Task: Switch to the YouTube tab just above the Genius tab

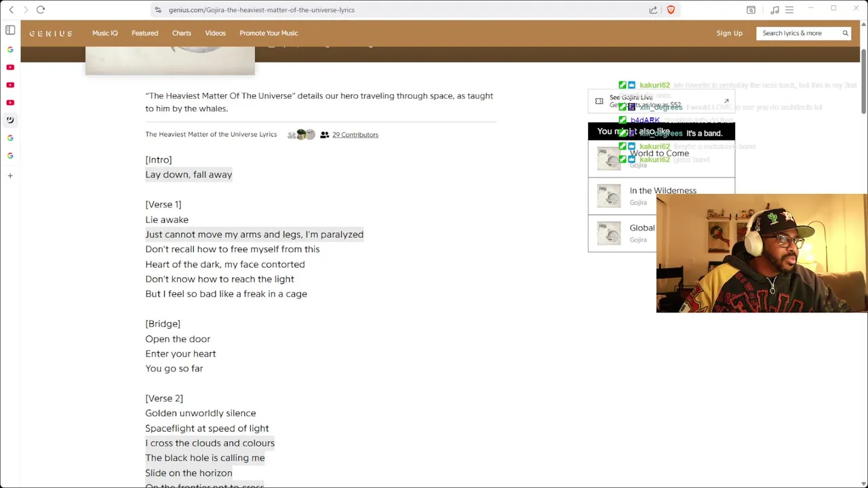Action: click(x=10, y=102)
